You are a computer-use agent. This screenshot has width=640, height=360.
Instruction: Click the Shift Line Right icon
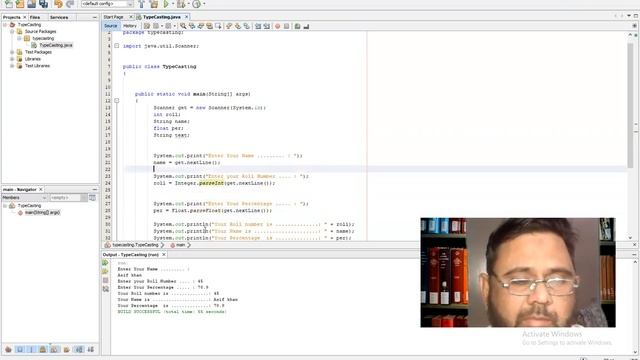click(267, 26)
